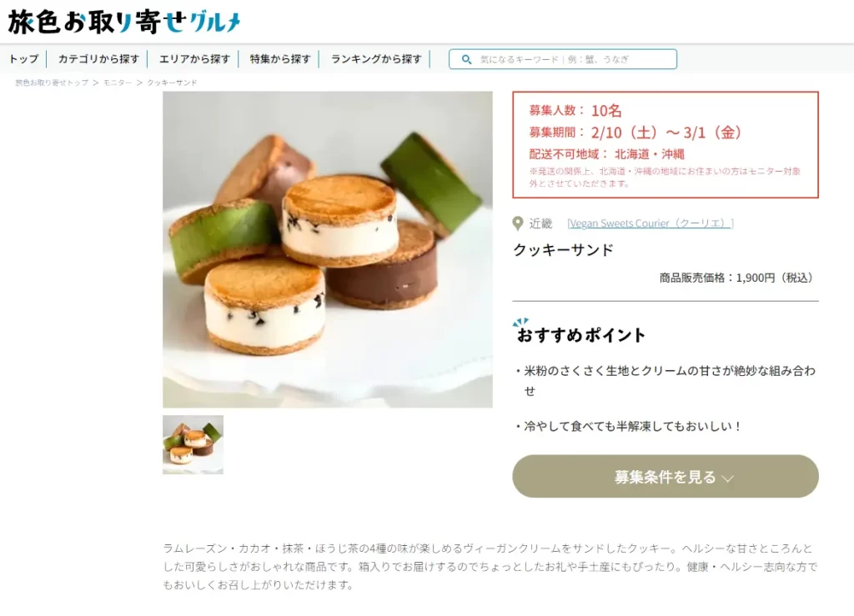
Task: Open the トップ menu item
Action: pos(24,59)
